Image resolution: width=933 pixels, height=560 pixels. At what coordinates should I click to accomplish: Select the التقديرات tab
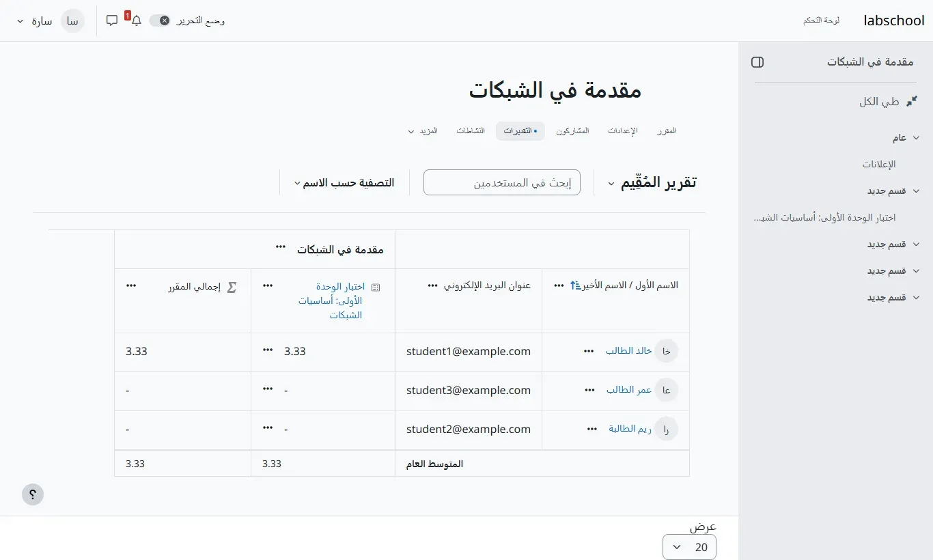520,130
